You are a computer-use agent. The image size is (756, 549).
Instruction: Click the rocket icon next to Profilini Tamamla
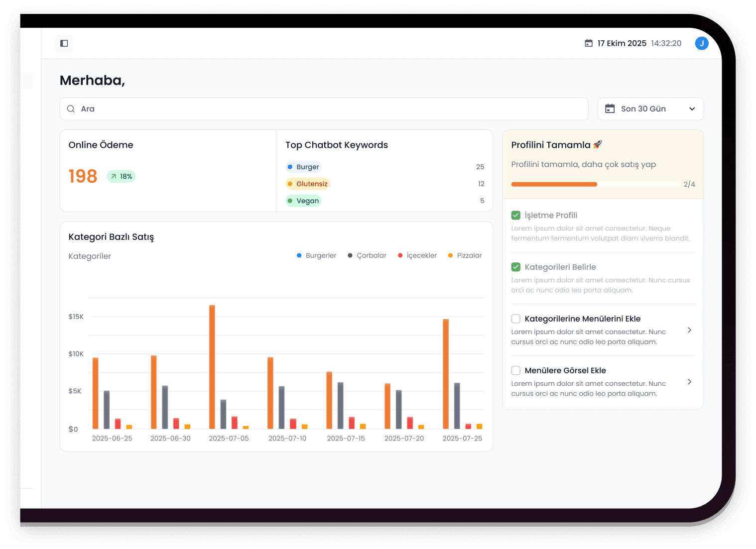tap(598, 144)
